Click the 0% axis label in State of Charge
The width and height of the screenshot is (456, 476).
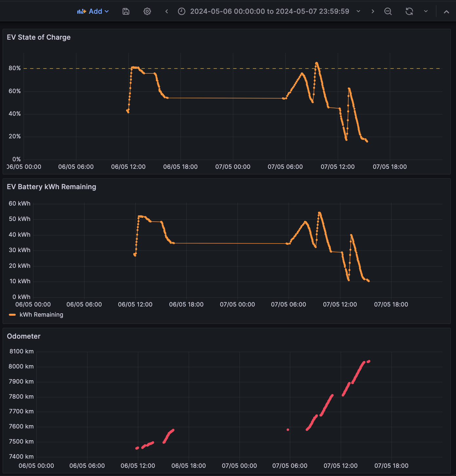pos(17,159)
